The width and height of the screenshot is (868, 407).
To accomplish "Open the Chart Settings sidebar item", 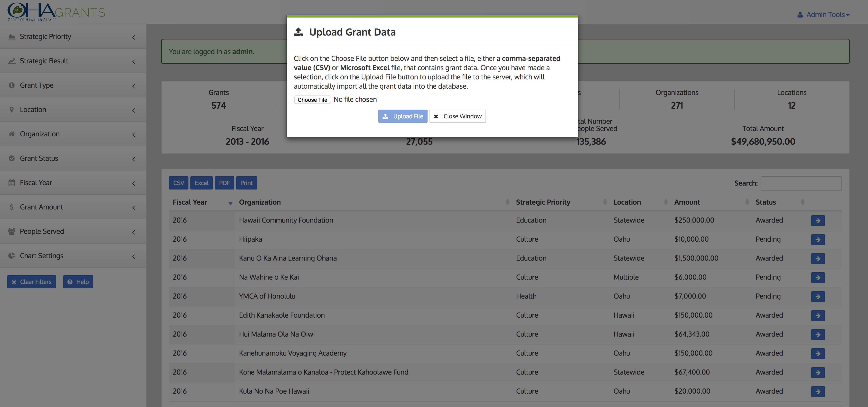I will tap(73, 256).
